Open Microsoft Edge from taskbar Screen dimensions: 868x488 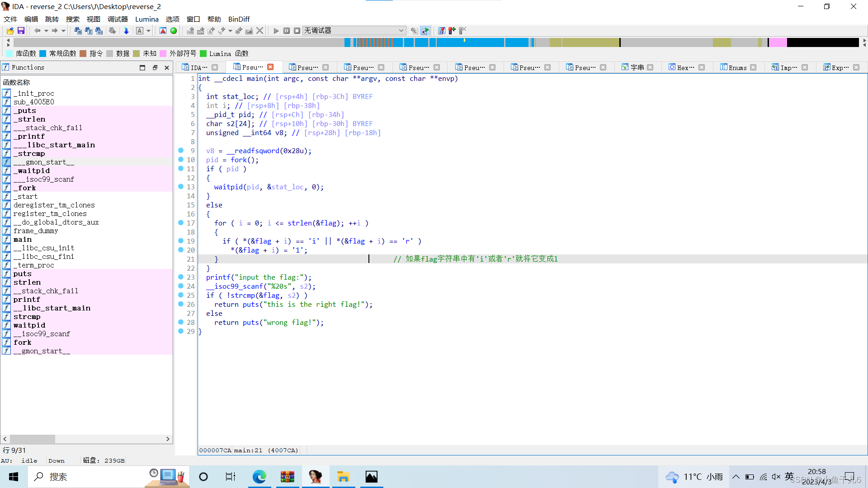pyautogui.click(x=259, y=477)
